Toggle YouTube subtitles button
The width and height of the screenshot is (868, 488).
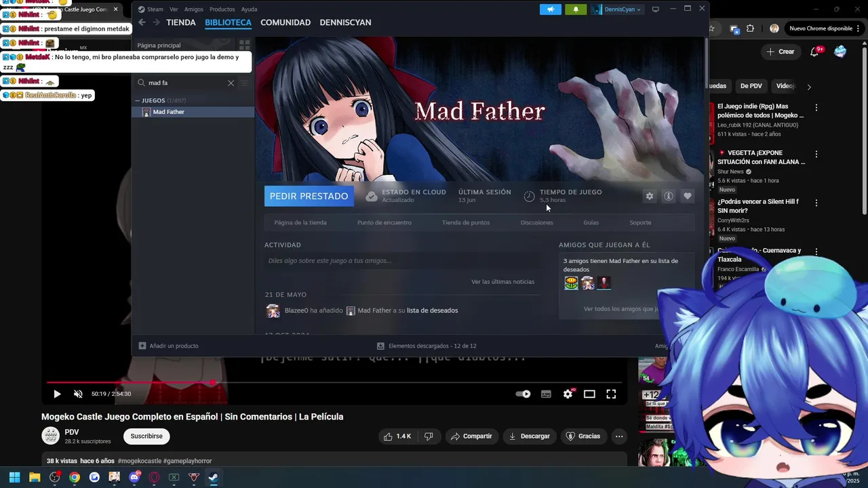tap(546, 394)
